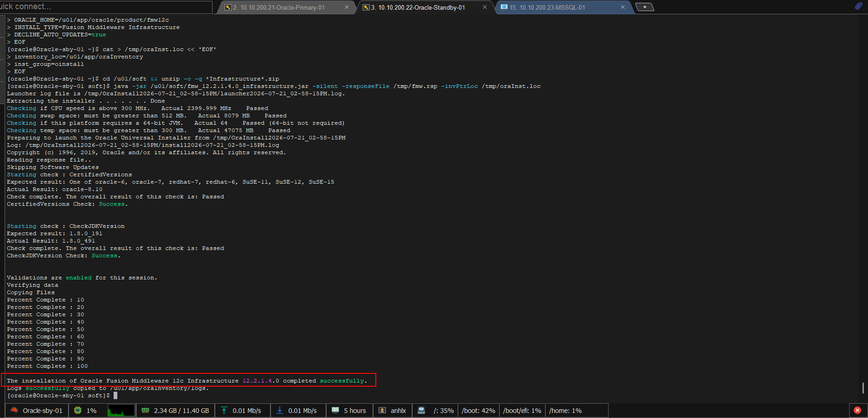The image size is (868, 418).
Task: Click the 'Checking if CPU speed' check line
Action: click(137, 108)
